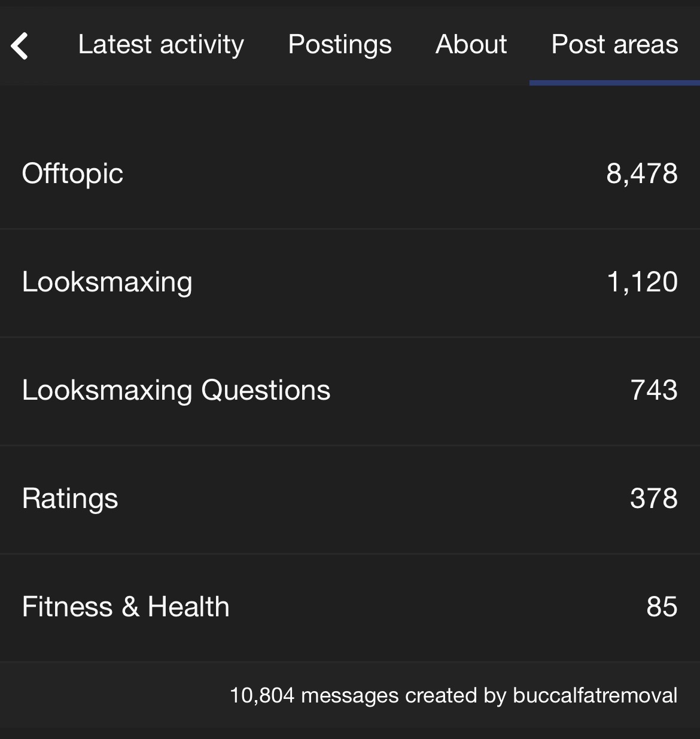Click the 10,804 messages footer text

pos(314,695)
